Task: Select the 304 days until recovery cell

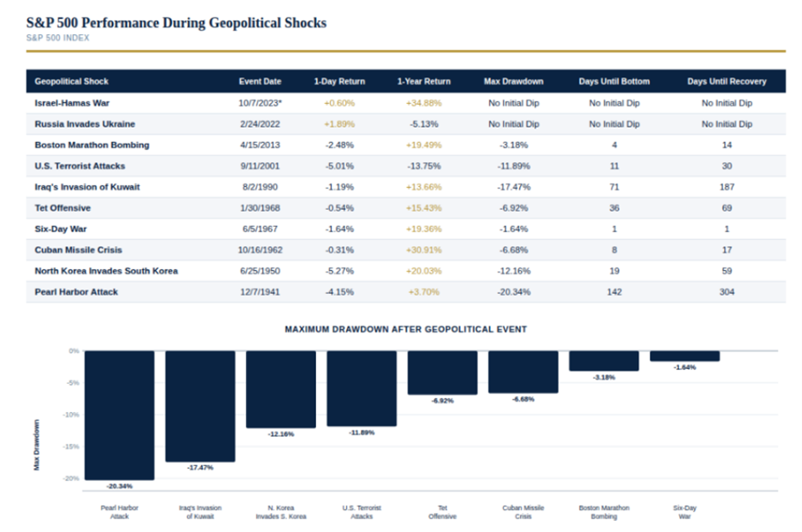Action: tap(727, 292)
